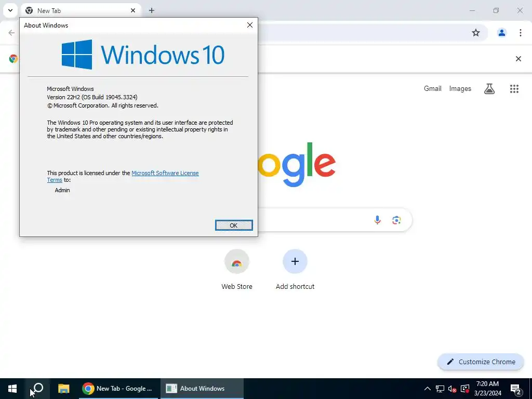The width and height of the screenshot is (532, 399).
Task: Open the taskbar clock showing 7:20 AM
Action: pos(487,389)
